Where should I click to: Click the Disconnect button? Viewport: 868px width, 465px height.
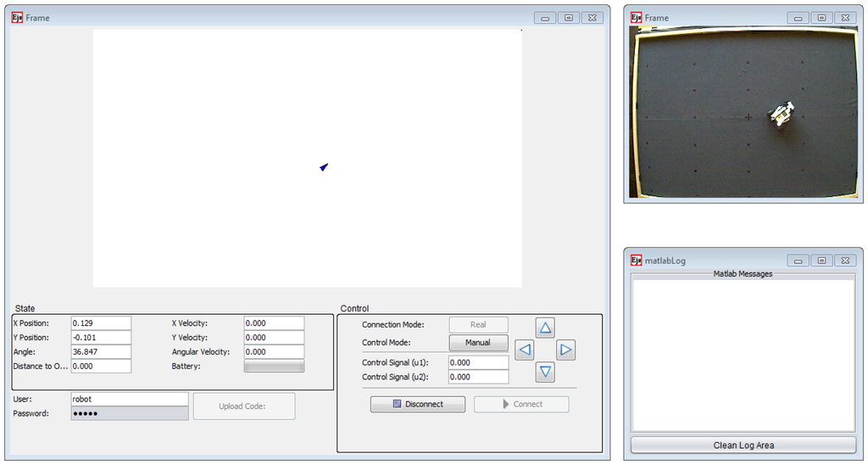click(x=418, y=404)
